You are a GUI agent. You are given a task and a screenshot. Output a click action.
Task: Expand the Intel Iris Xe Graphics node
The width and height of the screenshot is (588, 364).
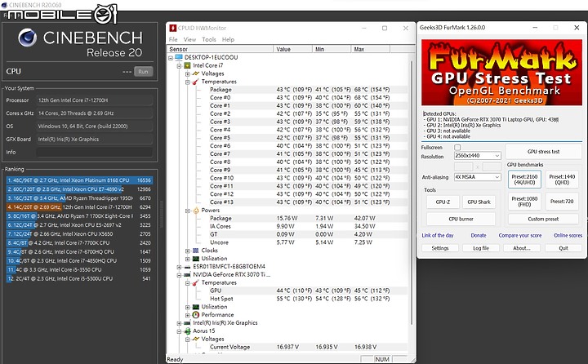click(179, 323)
